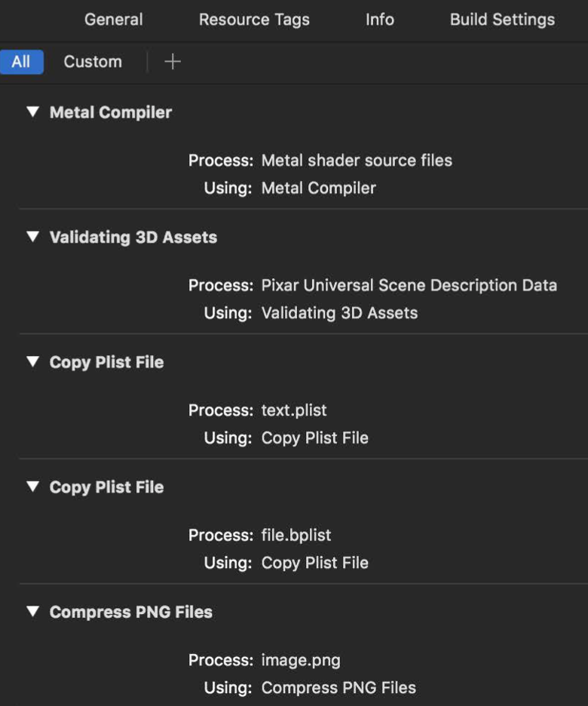Collapse the Metal Compiler build rule
The height and width of the screenshot is (706, 588).
click(32, 112)
